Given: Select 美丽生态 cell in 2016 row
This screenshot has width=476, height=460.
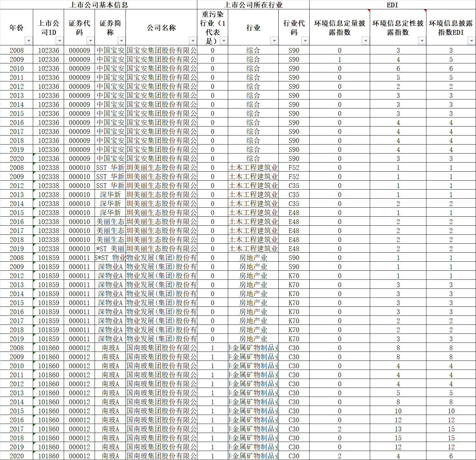Looking at the screenshot, I should coord(110,222).
